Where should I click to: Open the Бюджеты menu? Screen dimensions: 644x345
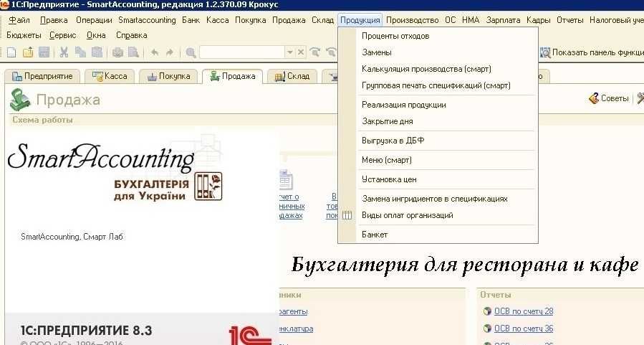[24, 35]
